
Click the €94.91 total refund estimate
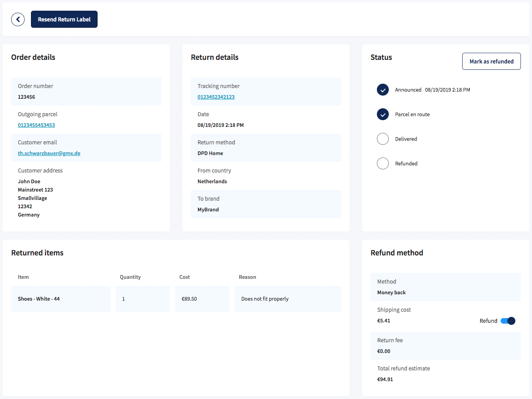pyautogui.click(x=385, y=379)
